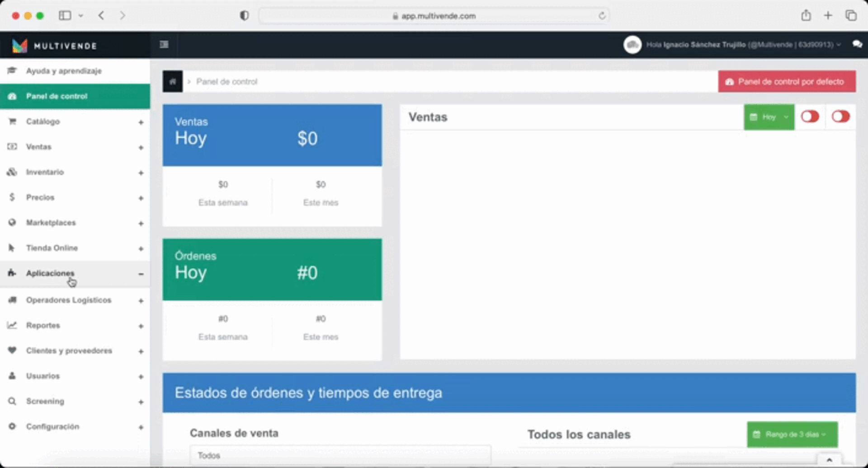
Task: Toggle the first red switch in Ventas
Action: pyautogui.click(x=810, y=117)
